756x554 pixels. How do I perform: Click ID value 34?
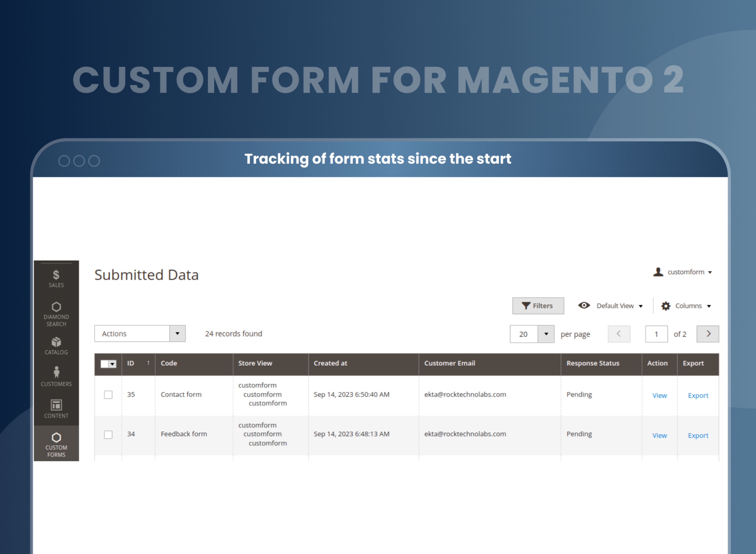coord(131,434)
